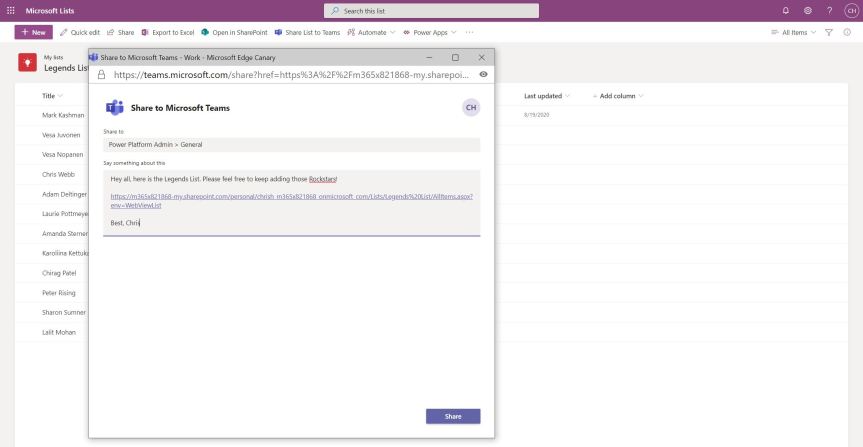Screen dimensions: 863x447
Task: Open the notifications bell
Action: point(785,10)
